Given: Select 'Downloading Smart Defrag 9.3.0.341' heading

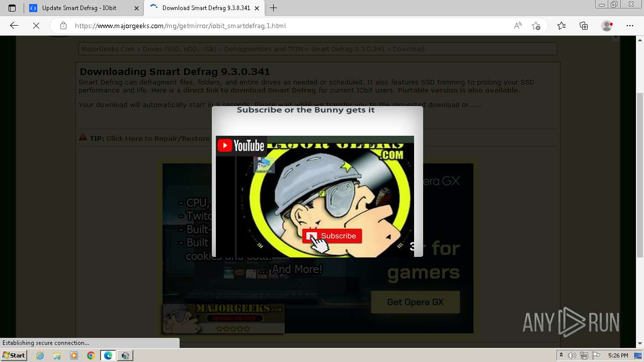Looking at the screenshot, I should coord(175,72).
